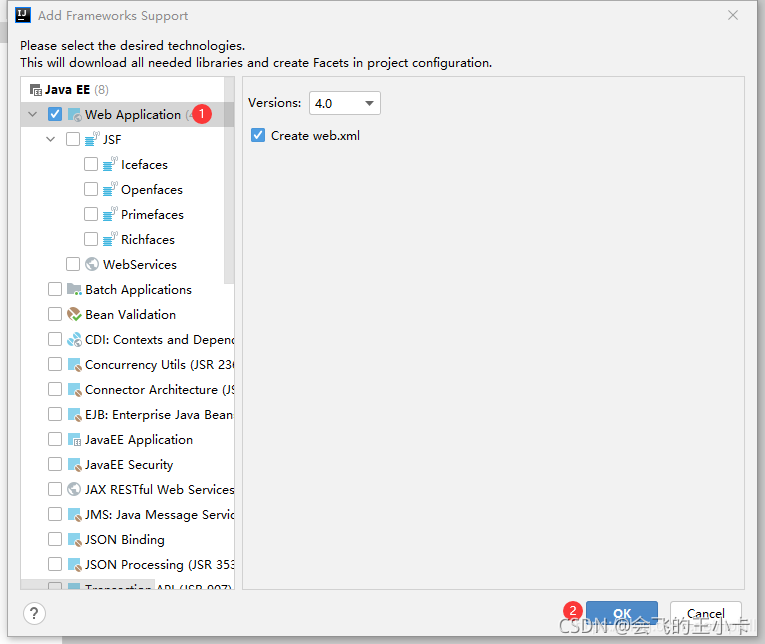Tick the Icefaces checkbox
The width and height of the screenshot is (765, 644).
pos(91,164)
